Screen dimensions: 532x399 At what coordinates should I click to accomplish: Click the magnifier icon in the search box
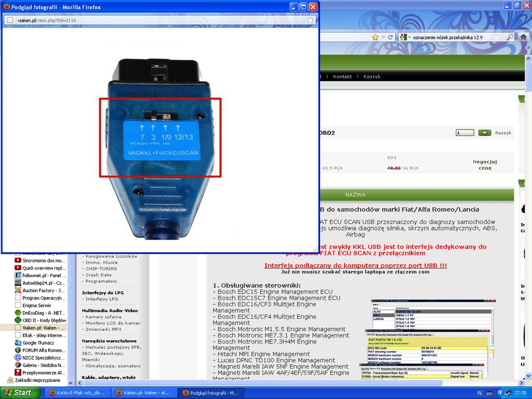pos(510,37)
